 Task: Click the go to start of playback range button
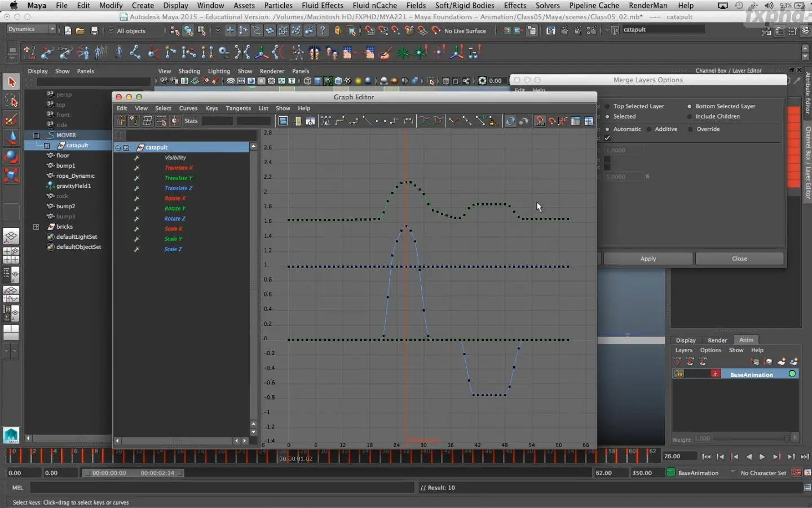pyautogui.click(x=706, y=457)
